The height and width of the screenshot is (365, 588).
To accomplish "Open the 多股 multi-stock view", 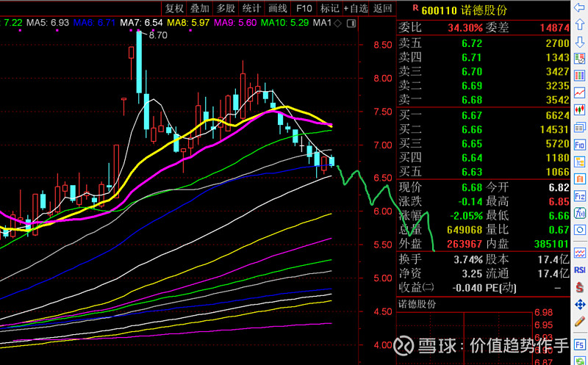I will (226, 8).
